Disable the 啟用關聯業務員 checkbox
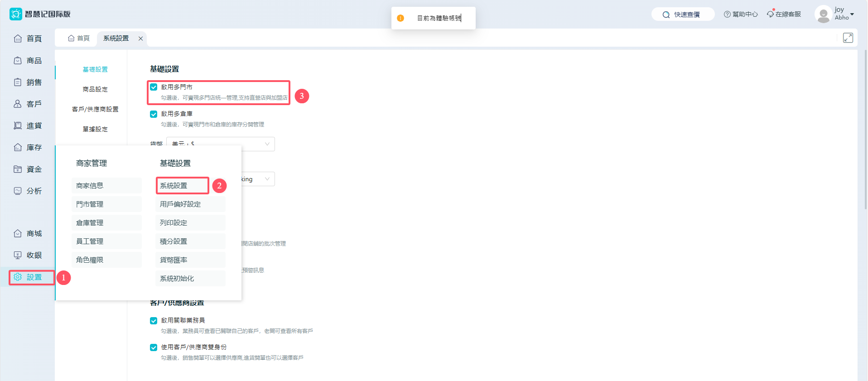Viewport: 868px width, 381px height. (154, 320)
